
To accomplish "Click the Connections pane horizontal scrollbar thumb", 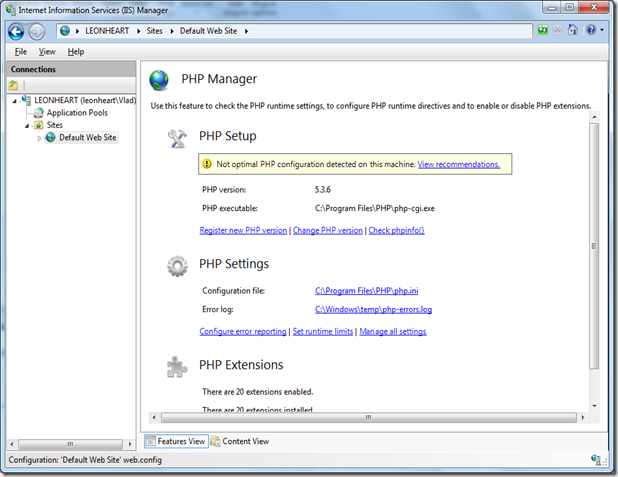I will click(70, 444).
